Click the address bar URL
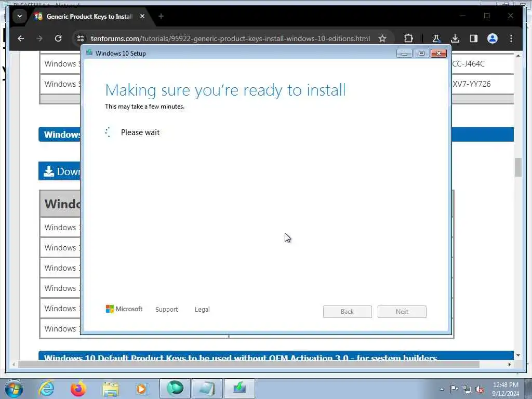The height and width of the screenshot is (399, 532). tap(230, 38)
